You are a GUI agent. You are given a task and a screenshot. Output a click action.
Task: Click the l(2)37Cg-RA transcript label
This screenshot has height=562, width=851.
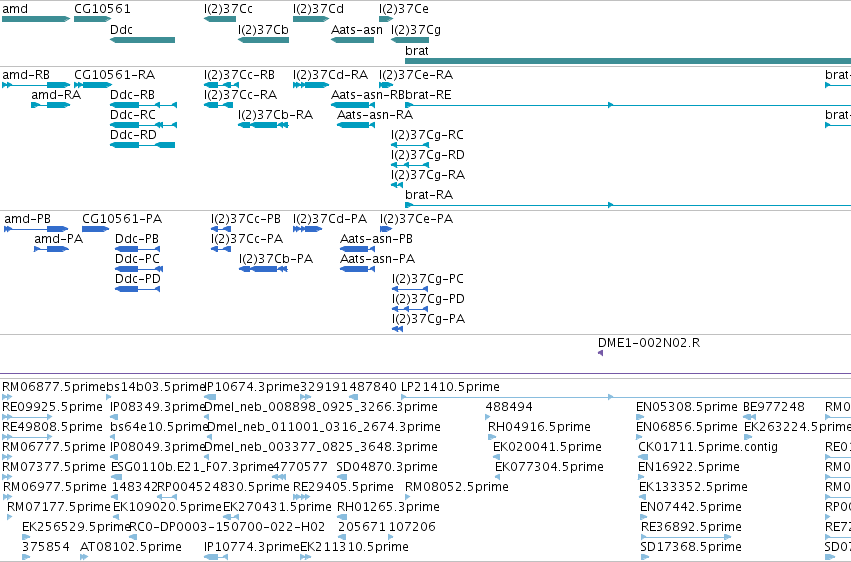pos(428,175)
